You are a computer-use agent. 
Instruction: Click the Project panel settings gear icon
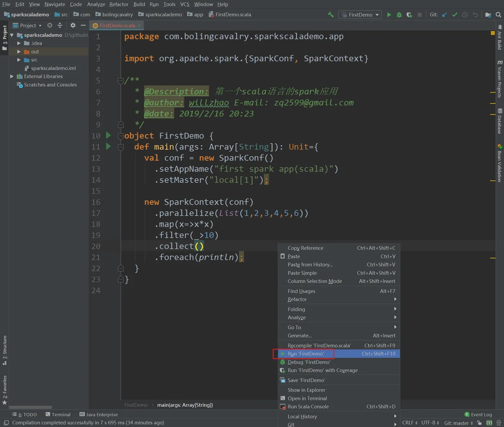pos(73,25)
